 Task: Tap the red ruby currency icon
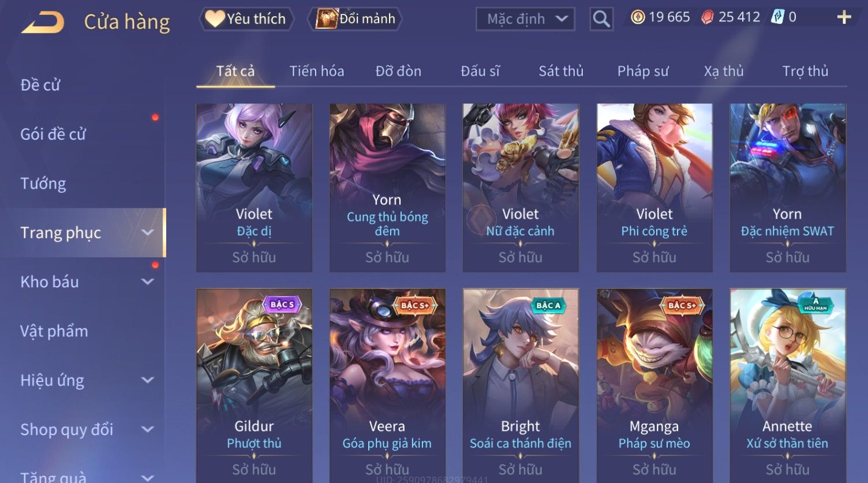click(x=707, y=17)
